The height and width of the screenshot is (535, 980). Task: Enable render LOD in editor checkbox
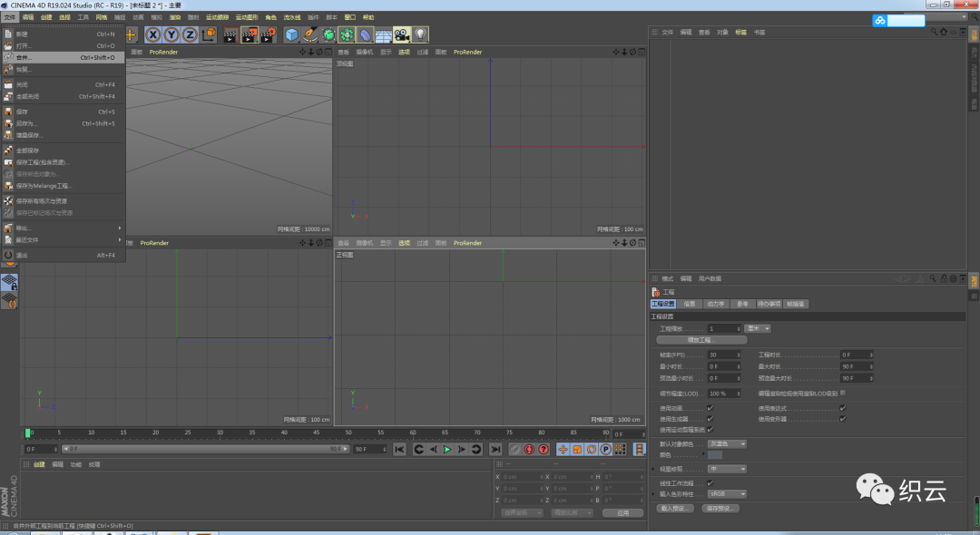[x=842, y=393]
